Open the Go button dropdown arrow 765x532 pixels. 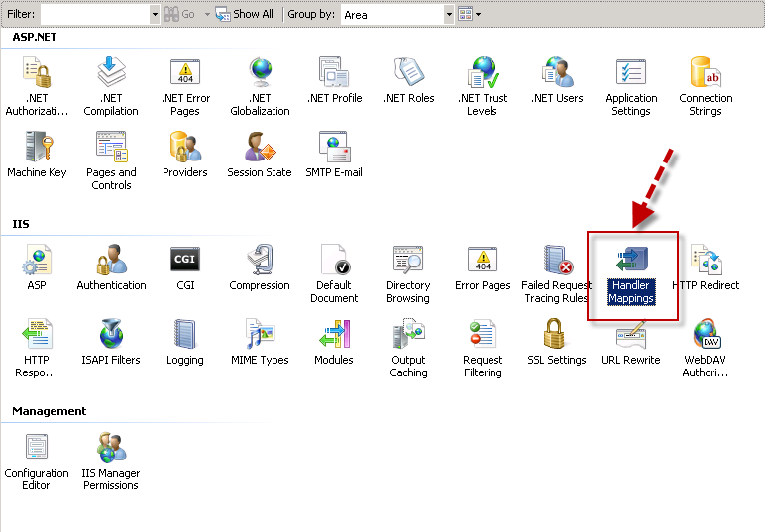coord(207,14)
